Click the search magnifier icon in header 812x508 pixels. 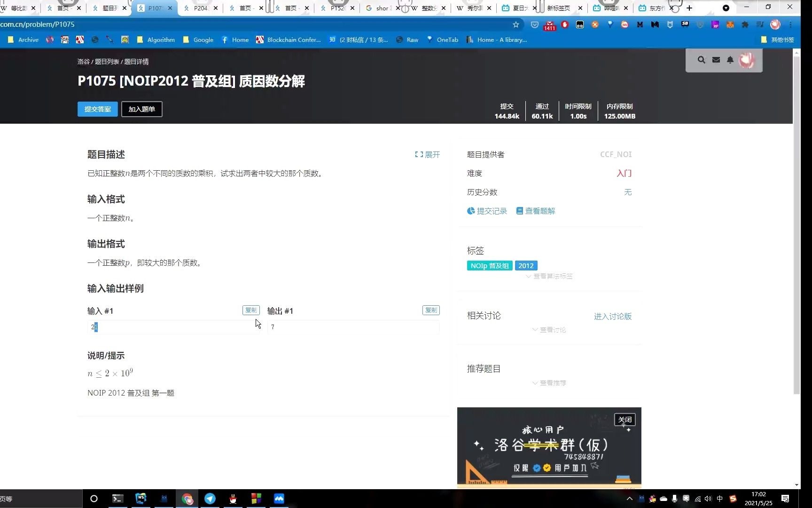tap(701, 60)
